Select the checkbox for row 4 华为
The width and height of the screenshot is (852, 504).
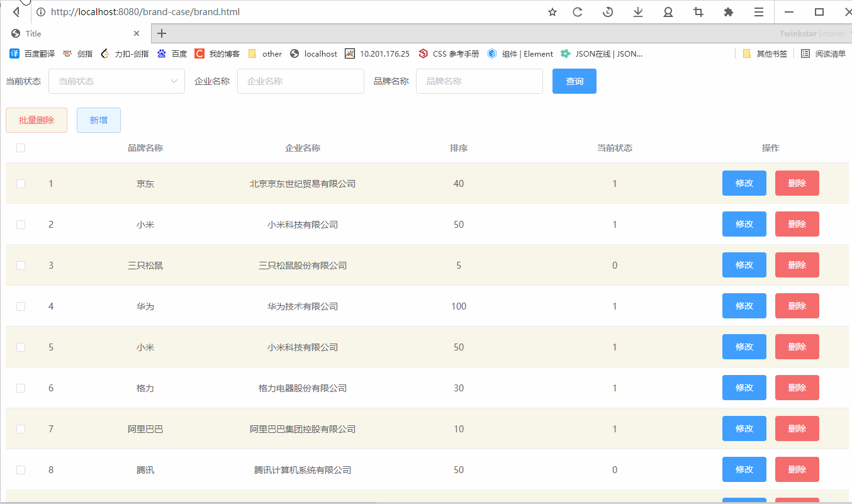pos(21,306)
